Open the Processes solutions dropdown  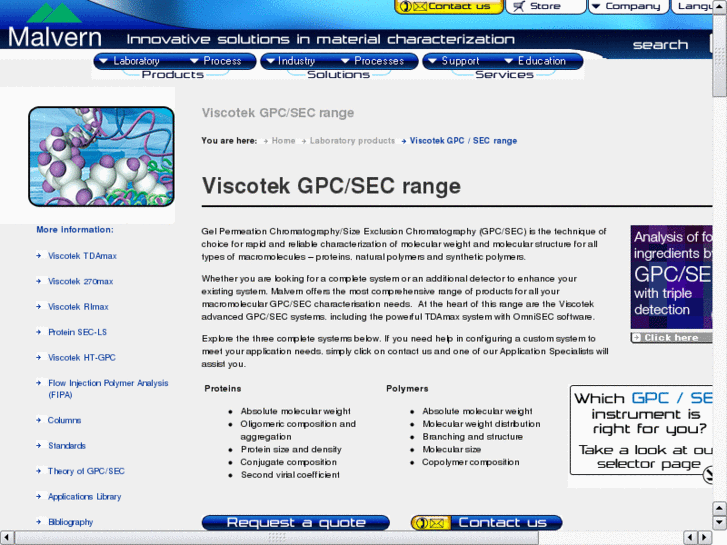[x=373, y=61]
